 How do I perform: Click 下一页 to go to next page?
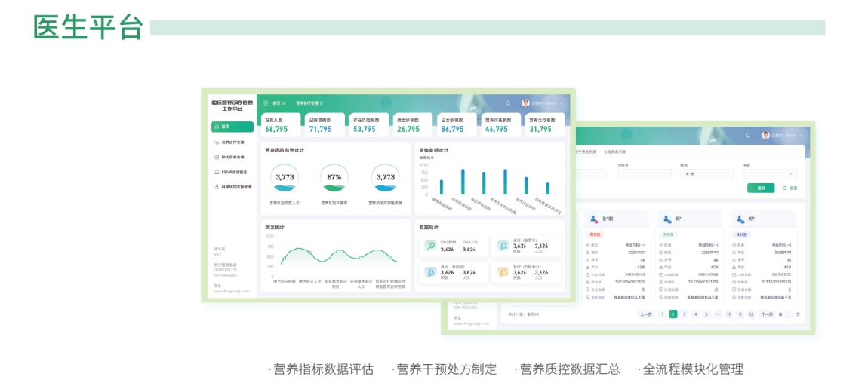click(x=767, y=314)
